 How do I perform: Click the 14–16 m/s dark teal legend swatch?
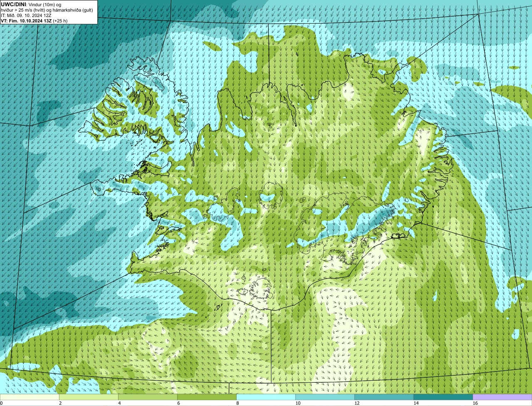(x=443, y=397)
